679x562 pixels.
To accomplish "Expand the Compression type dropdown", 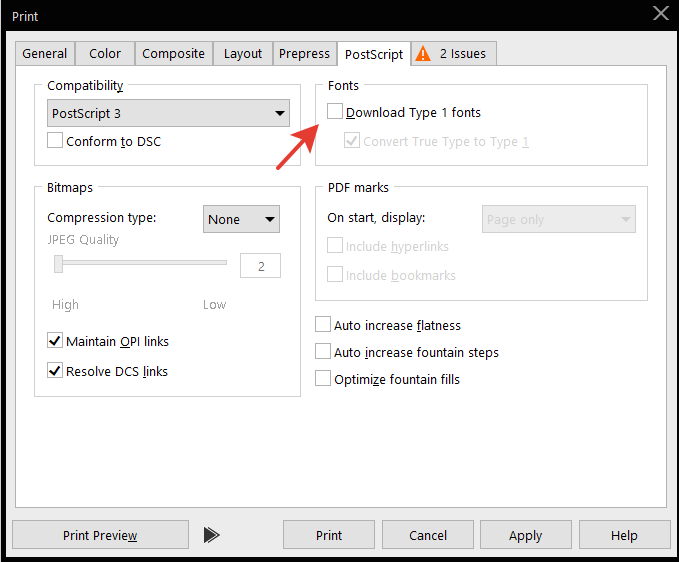I will pos(242,219).
